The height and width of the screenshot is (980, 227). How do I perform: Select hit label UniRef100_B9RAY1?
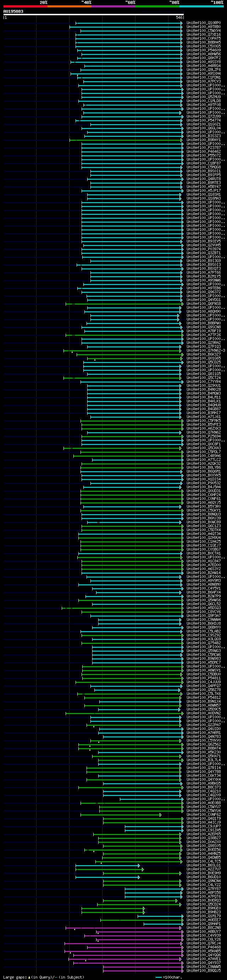(x=203, y=140)
